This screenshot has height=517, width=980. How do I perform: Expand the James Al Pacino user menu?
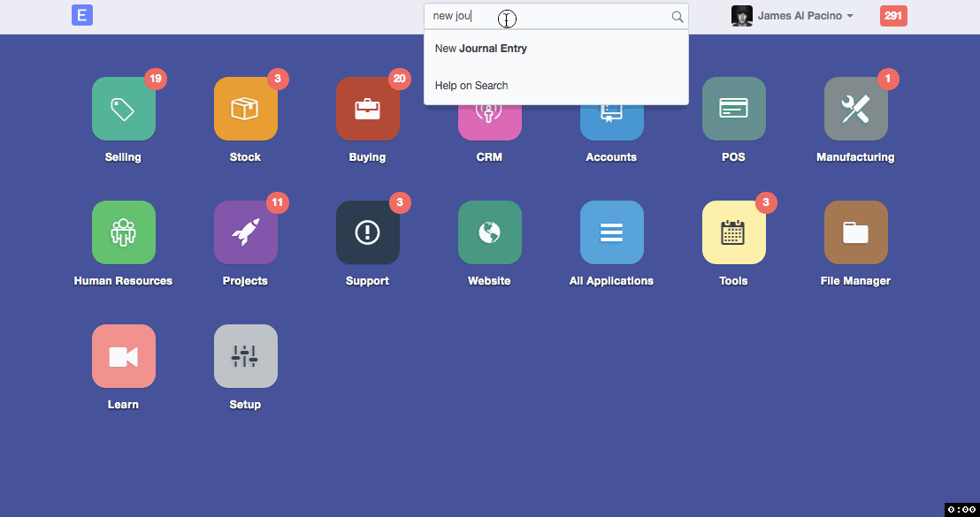[793, 16]
